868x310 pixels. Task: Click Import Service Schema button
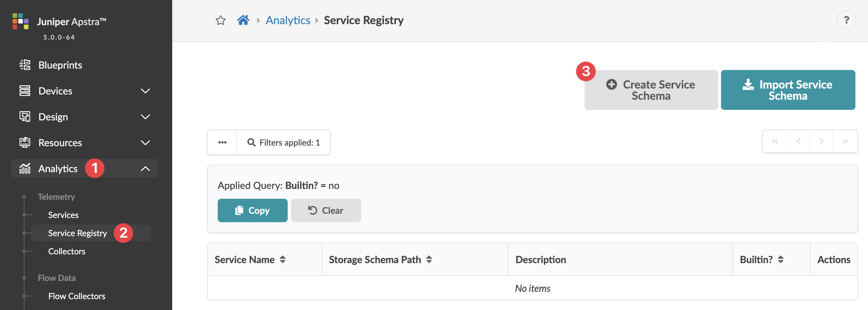point(788,90)
